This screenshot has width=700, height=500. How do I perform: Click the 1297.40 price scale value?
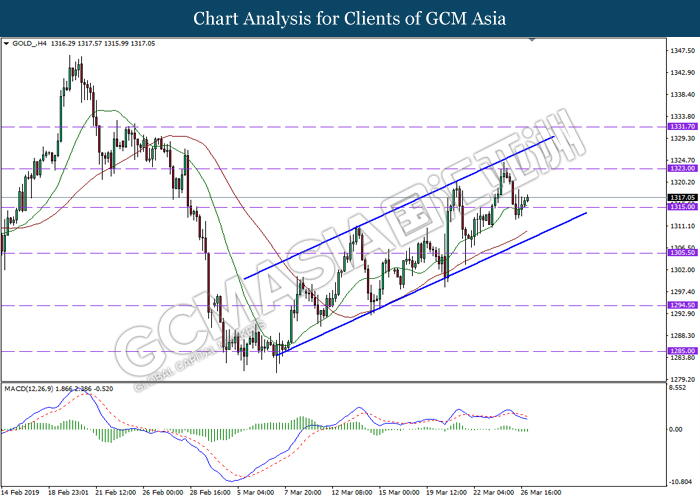click(x=683, y=292)
